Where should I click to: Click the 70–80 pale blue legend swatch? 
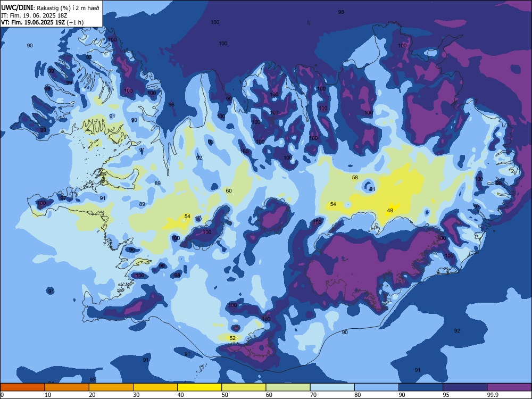332,387
